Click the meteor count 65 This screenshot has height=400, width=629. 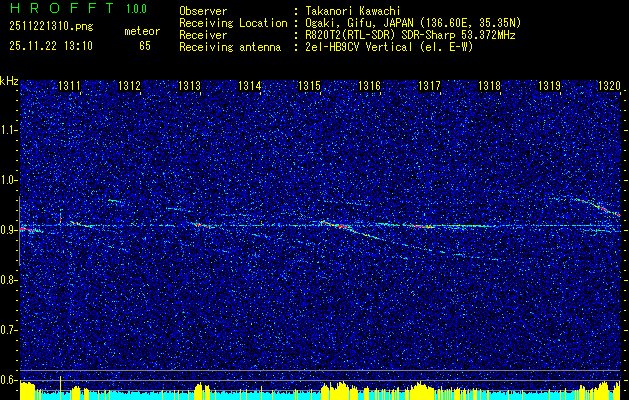click(145, 46)
